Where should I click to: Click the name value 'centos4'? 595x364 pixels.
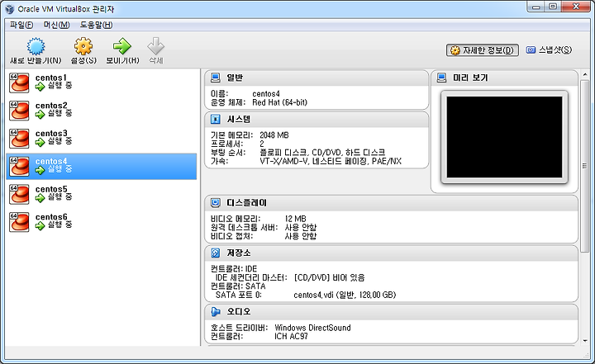pos(266,93)
